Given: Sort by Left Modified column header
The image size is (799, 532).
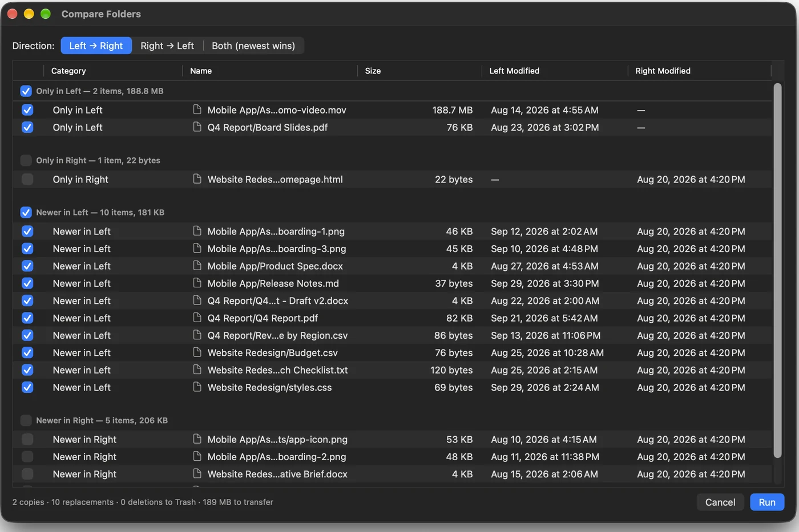Looking at the screenshot, I should click(555, 71).
